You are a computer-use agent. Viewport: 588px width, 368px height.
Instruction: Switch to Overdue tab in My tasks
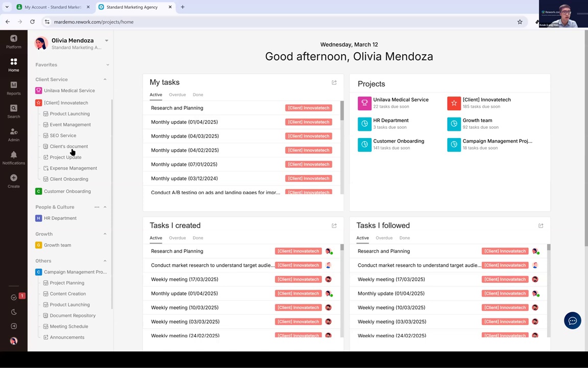178,95
